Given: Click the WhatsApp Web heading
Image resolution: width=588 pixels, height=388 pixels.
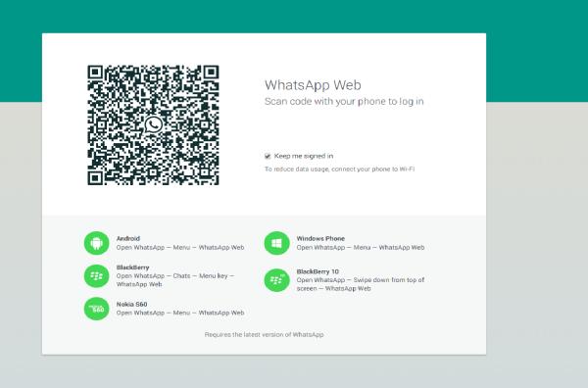Looking at the screenshot, I should 313,85.
